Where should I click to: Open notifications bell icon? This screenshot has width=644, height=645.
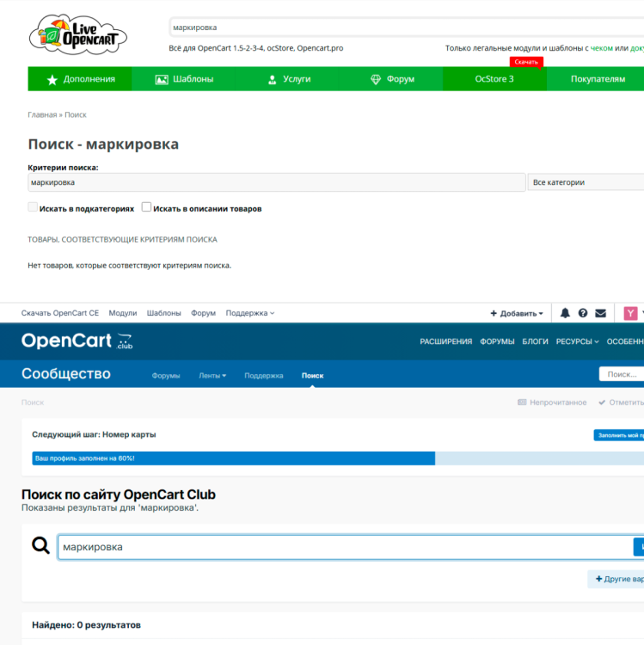(565, 313)
